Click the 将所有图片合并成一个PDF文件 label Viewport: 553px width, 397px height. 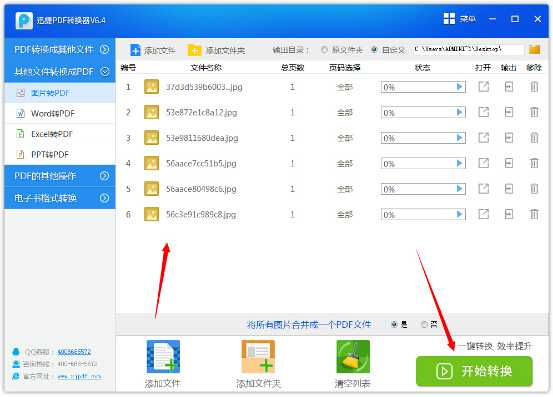[x=309, y=324]
